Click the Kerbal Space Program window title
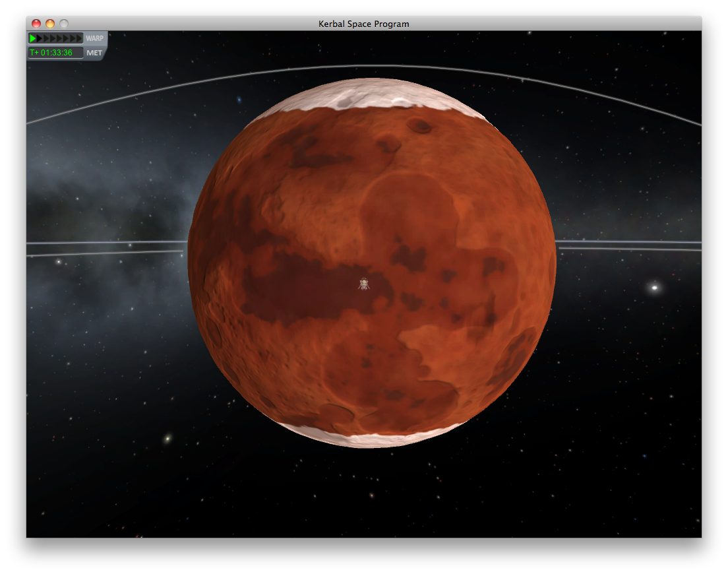 coord(363,24)
